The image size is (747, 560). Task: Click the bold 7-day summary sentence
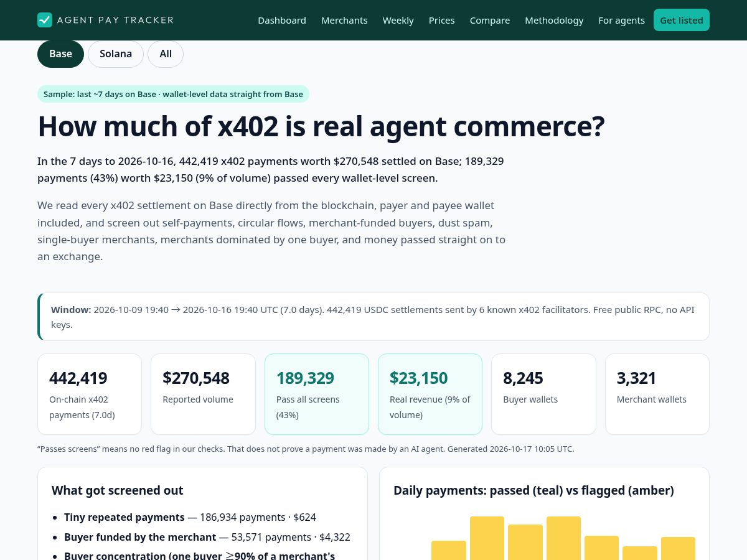pos(271,170)
